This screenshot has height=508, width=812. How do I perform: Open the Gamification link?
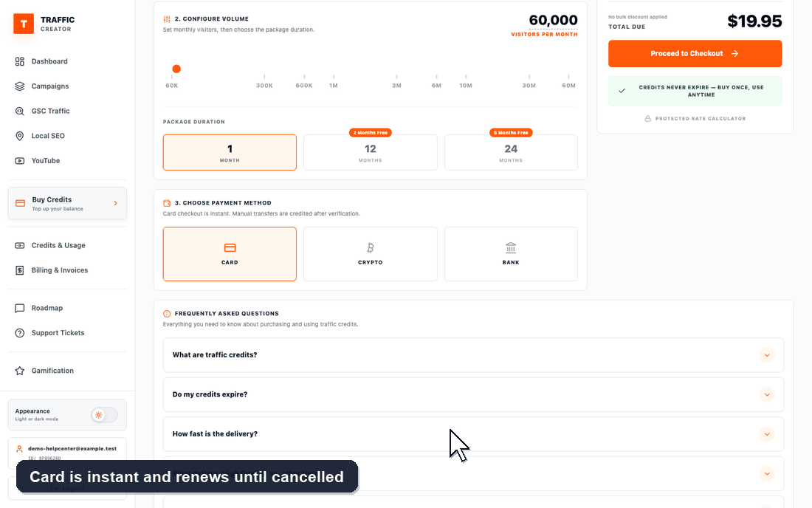click(x=67, y=371)
